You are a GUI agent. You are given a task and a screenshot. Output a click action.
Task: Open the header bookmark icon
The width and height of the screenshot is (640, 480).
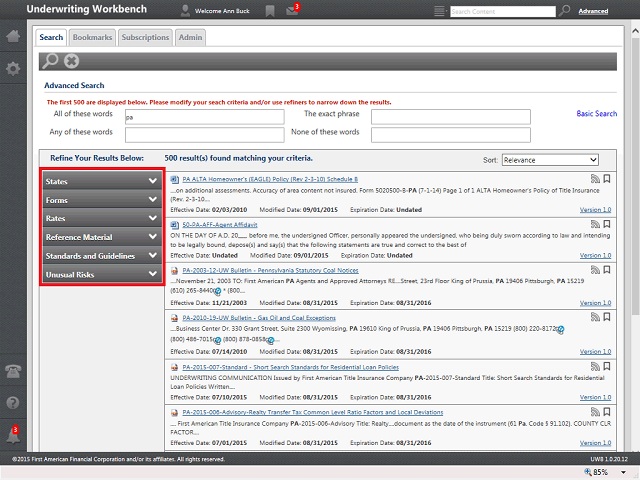(x=270, y=11)
